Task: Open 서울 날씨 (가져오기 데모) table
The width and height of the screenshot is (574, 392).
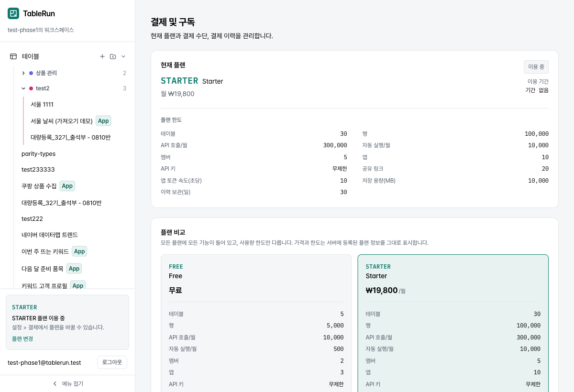Action: (x=62, y=121)
